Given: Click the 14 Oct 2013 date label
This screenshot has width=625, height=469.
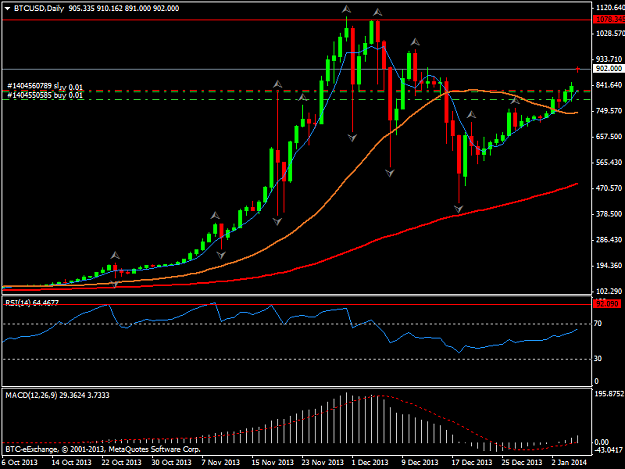Looking at the screenshot, I should (71, 462).
